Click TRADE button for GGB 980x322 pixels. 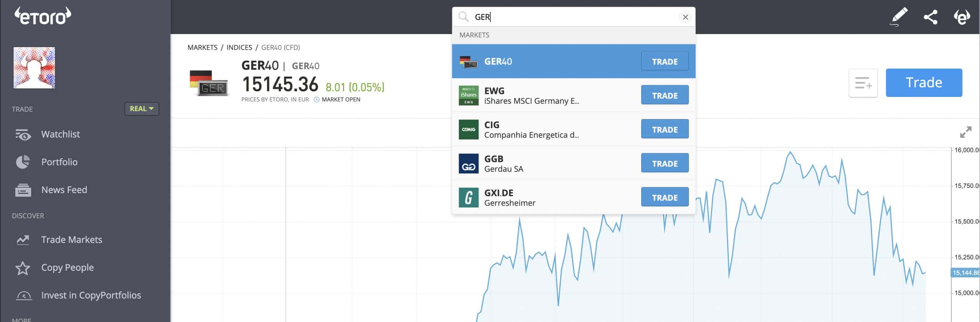pos(665,163)
